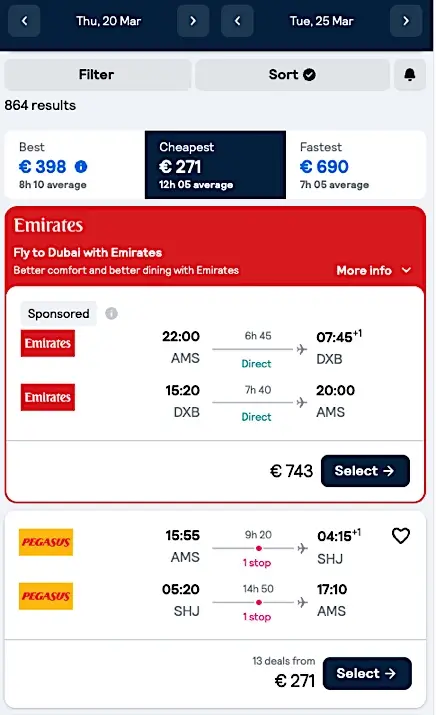436x715 pixels.
Task: Click the Thu, 20 Mar departure date
Action: 109,21
